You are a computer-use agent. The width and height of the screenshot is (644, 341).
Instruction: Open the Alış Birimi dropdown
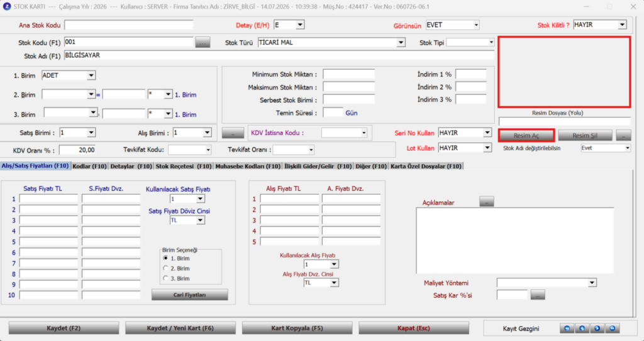[x=207, y=133]
